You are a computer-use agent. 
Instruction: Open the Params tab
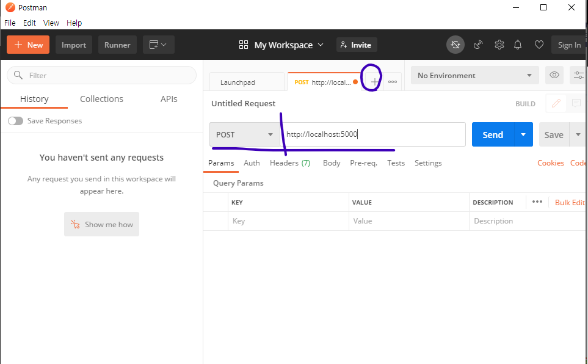221,163
